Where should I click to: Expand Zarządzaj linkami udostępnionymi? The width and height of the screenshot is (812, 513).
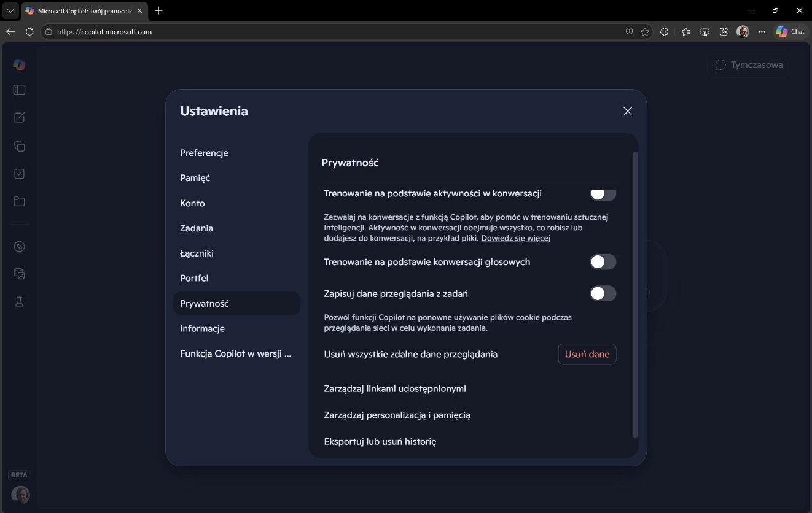(395, 388)
